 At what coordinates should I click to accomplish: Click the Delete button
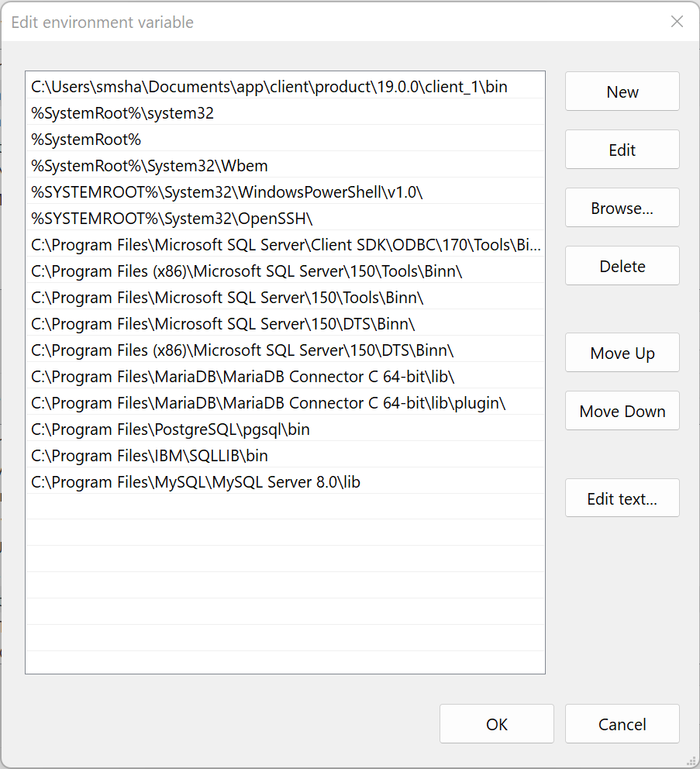click(622, 266)
